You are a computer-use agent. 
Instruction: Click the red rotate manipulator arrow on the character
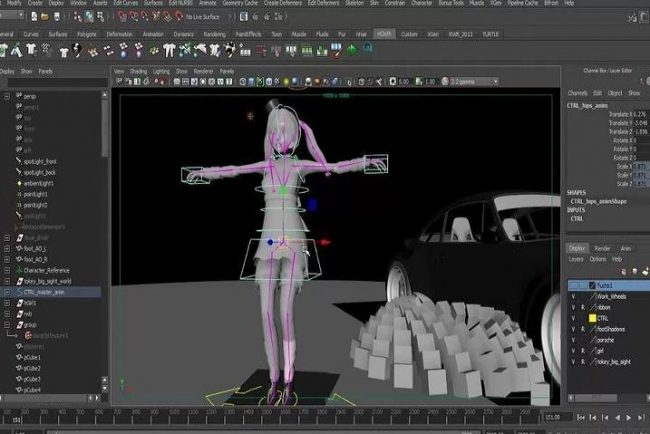pyautogui.click(x=325, y=242)
